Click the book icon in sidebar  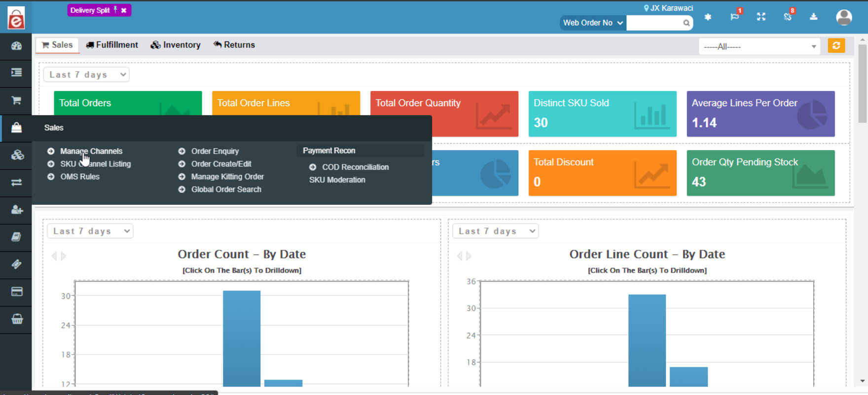click(x=16, y=237)
